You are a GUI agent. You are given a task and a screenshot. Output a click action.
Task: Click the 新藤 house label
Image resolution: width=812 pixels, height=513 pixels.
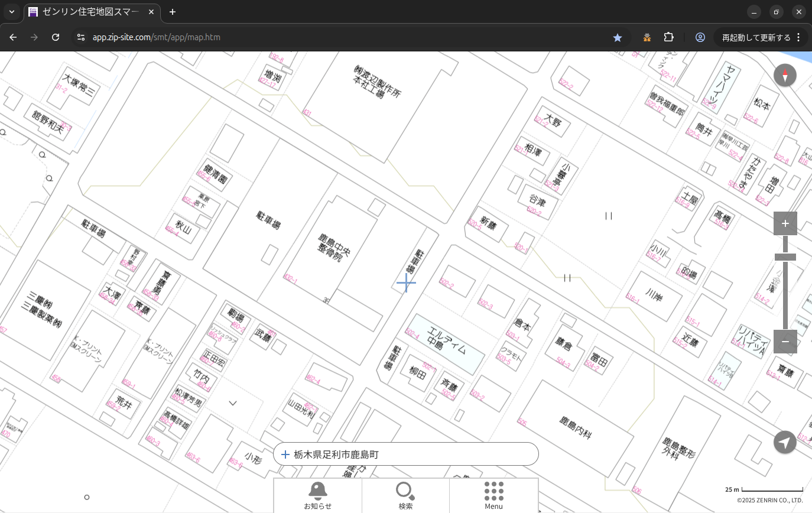click(489, 222)
